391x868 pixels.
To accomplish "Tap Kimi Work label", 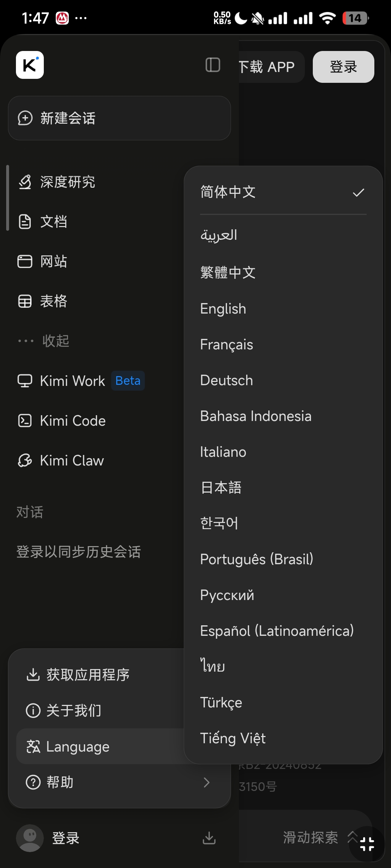I will 73,381.
